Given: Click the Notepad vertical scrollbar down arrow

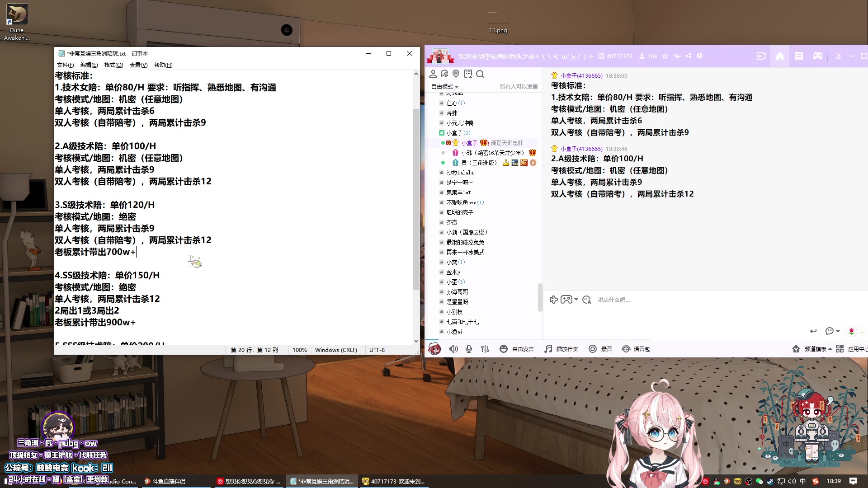Looking at the screenshot, I should (x=416, y=341).
